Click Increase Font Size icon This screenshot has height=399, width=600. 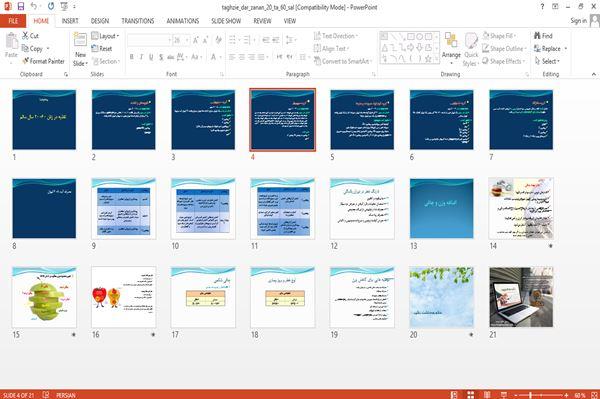coord(196,40)
